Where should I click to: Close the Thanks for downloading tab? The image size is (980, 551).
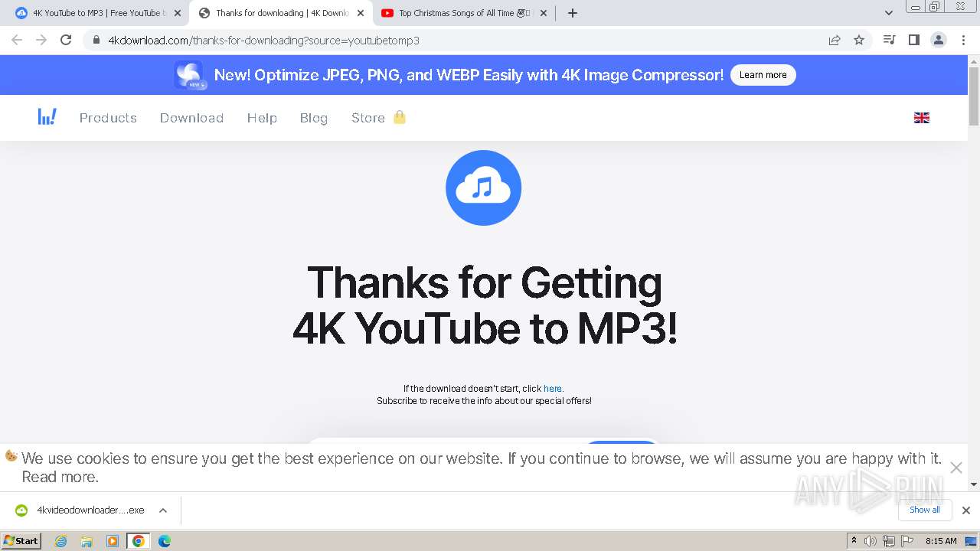tap(361, 13)
